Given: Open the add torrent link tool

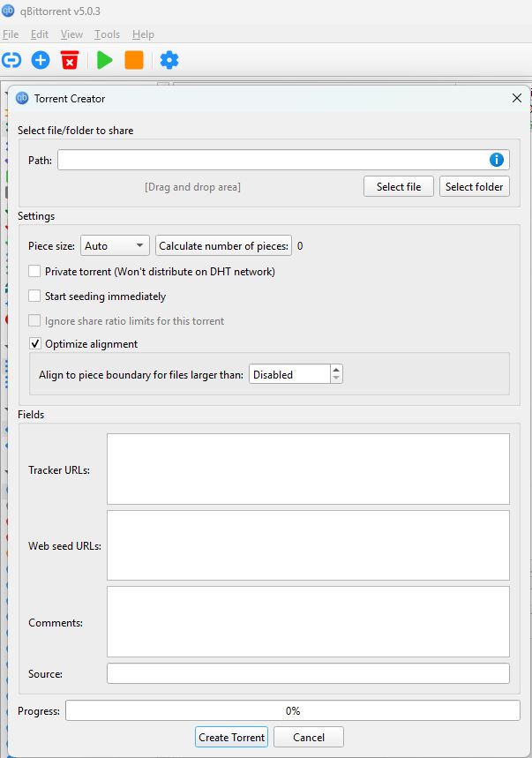Looking at the screenshot, I should pyautogui.click(x=12, y=59).
